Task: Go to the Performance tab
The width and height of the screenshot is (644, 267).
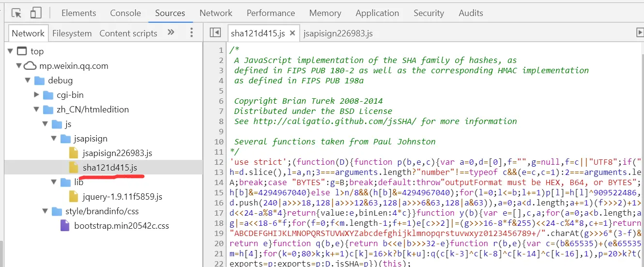Action: pos(271,13)
